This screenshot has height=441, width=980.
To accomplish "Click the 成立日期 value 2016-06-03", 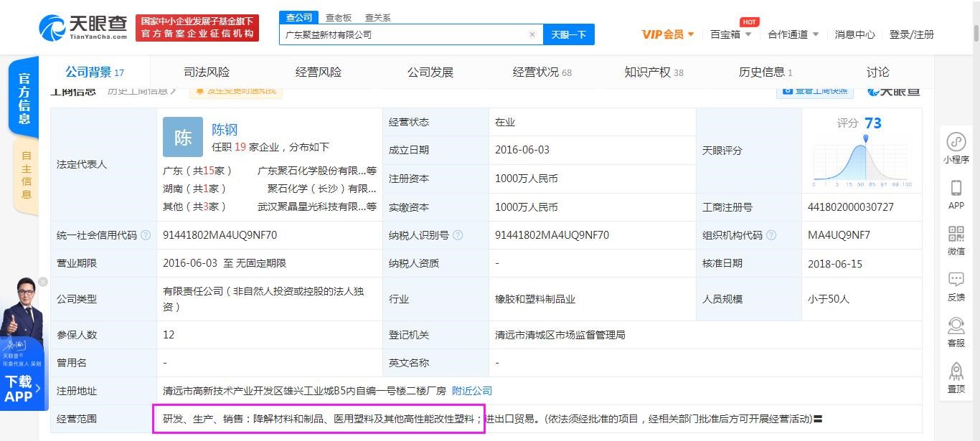I will (x=522, y=150).
